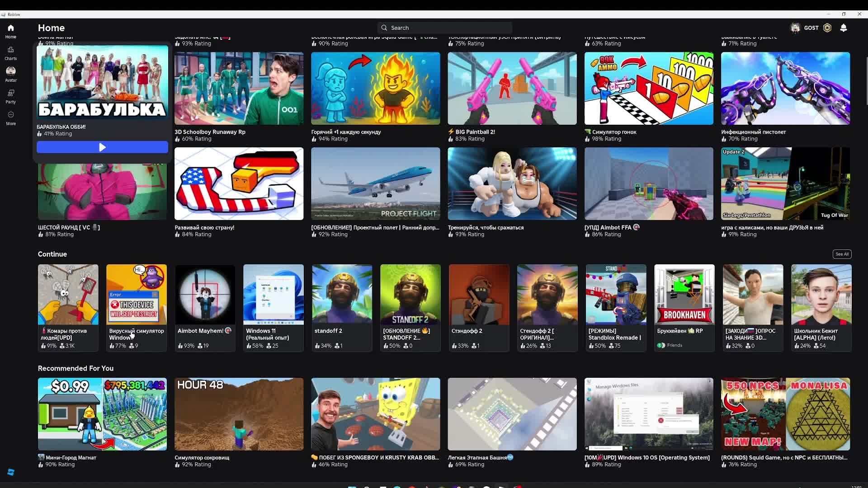Open Recommended For You heading
This screenshot has height=488, width=868.
pyautogui.click(x=75, y=368)
